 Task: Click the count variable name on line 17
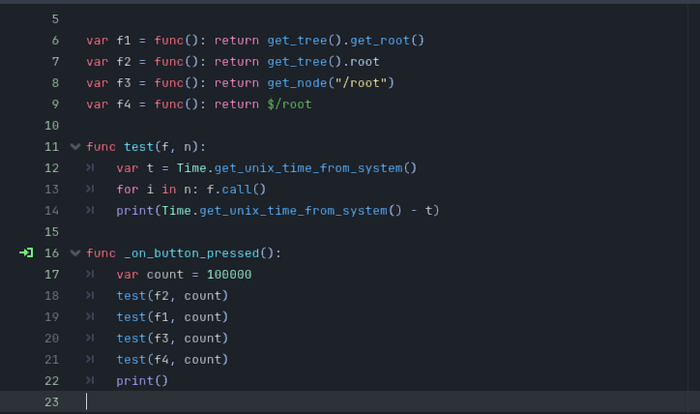tap(165, 274)
